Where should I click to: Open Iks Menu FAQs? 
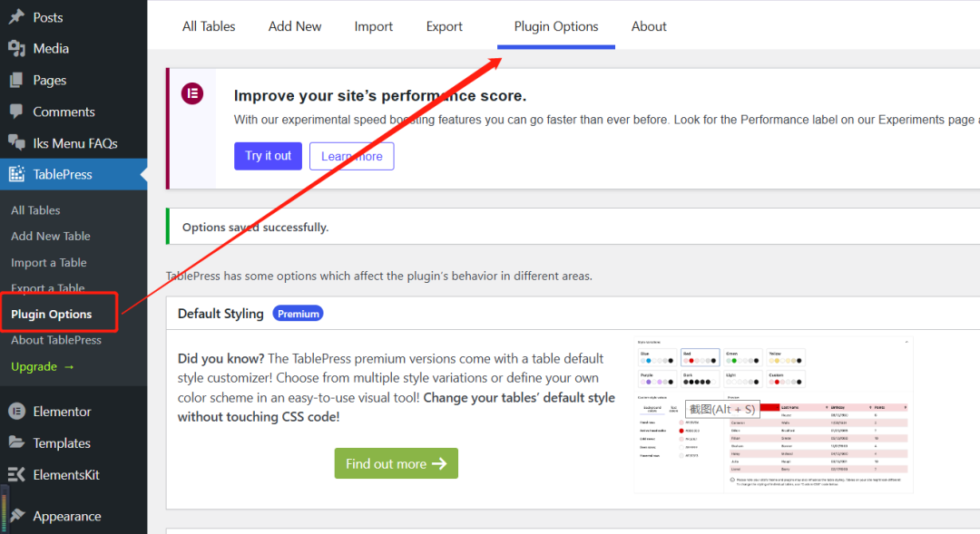73,143
